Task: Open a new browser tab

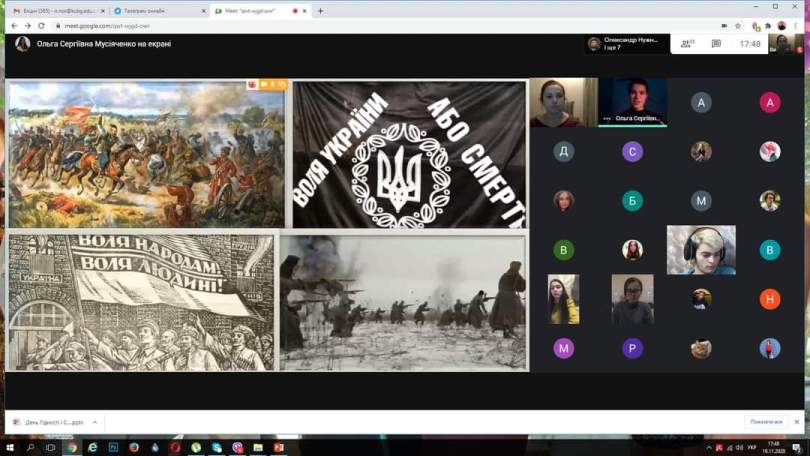Action: (x=320, y=11)
